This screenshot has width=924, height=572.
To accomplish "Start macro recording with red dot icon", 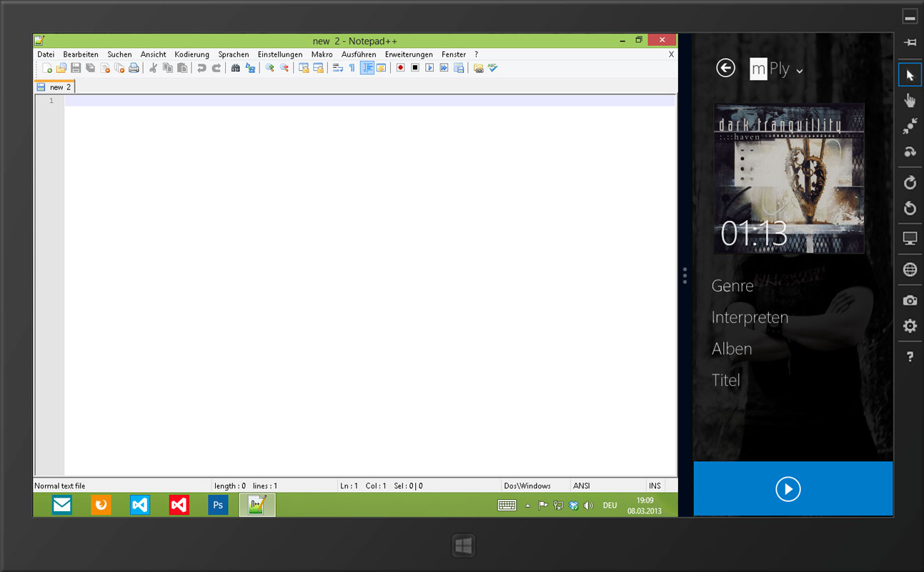I will point(400,68).
